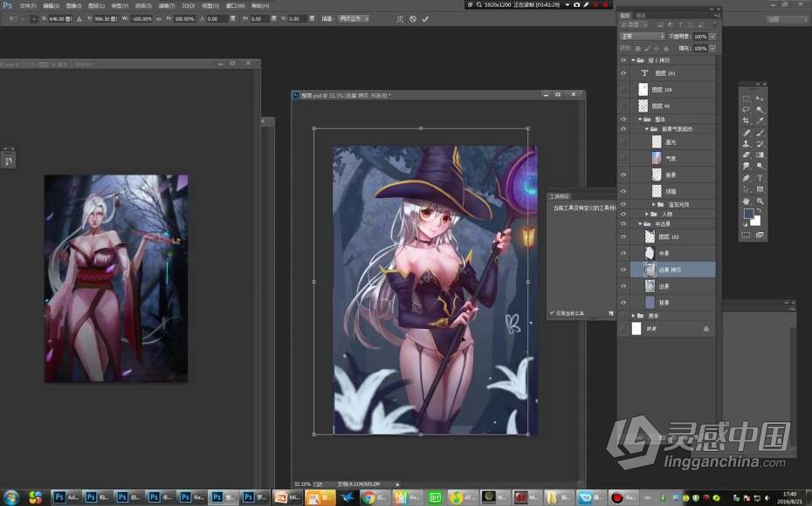Expand the 宝石光效 group
Image resolution: width=812 pixels, height=506 pixels.
(654, 204)
